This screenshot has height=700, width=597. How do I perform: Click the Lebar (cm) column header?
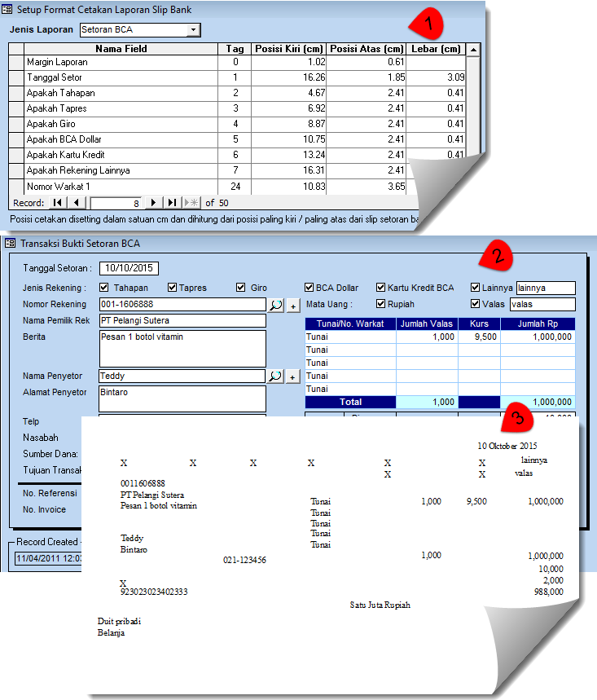[436, 49]
